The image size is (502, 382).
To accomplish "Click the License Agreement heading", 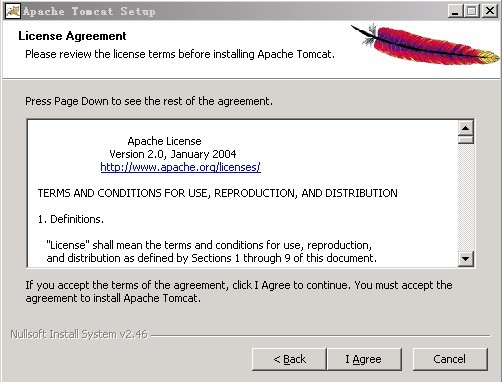I will coord(72,36).
